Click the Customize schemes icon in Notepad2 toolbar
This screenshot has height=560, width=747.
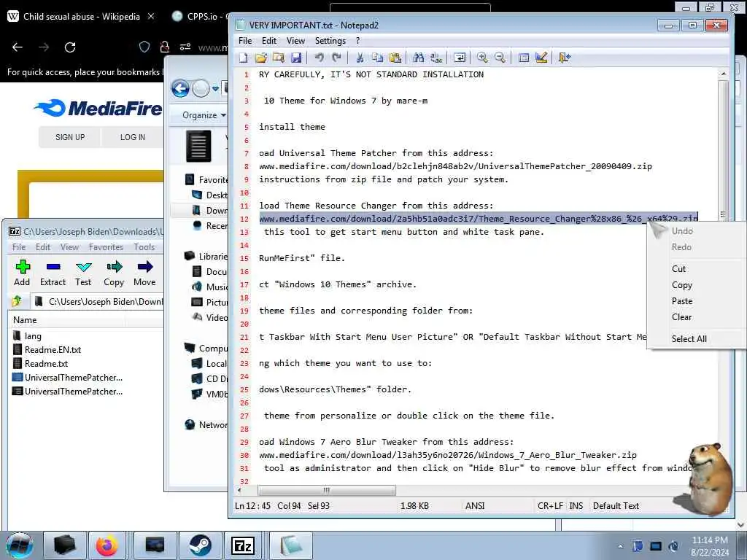pyautogui.click(x=541, y=58)
